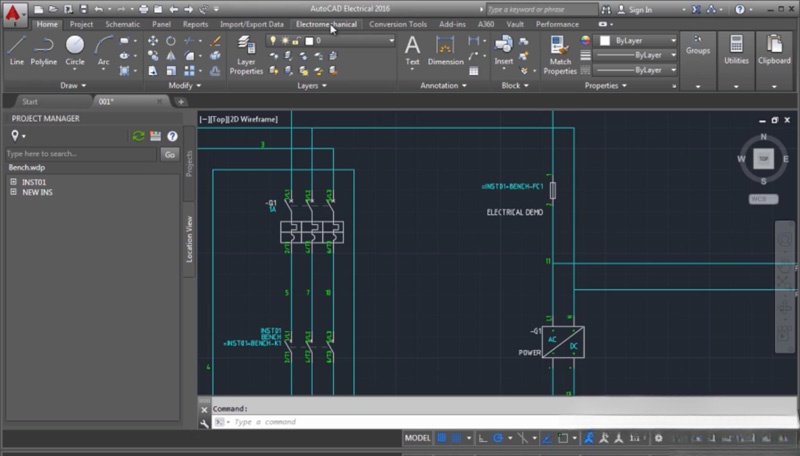Open the Import/Export Data tab

click(x=252, y=24)
